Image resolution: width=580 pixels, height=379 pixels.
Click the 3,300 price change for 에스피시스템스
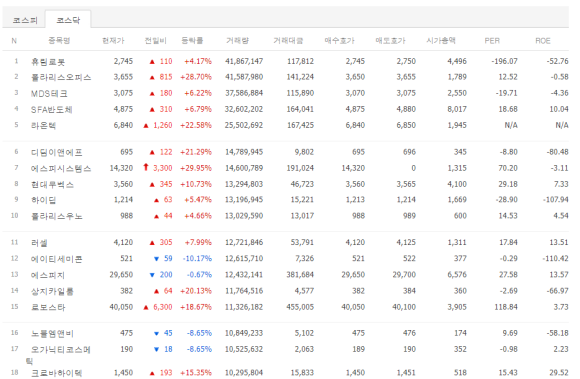[x=163, y=168]
